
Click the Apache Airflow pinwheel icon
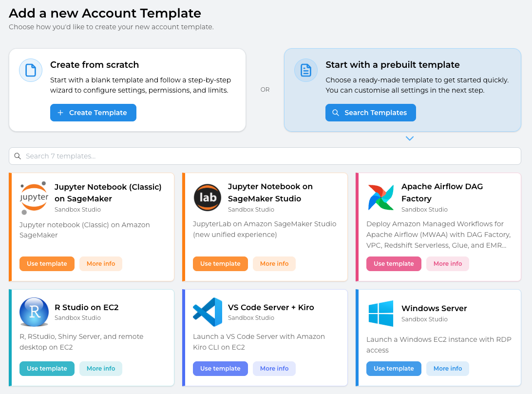coord(381,197)
